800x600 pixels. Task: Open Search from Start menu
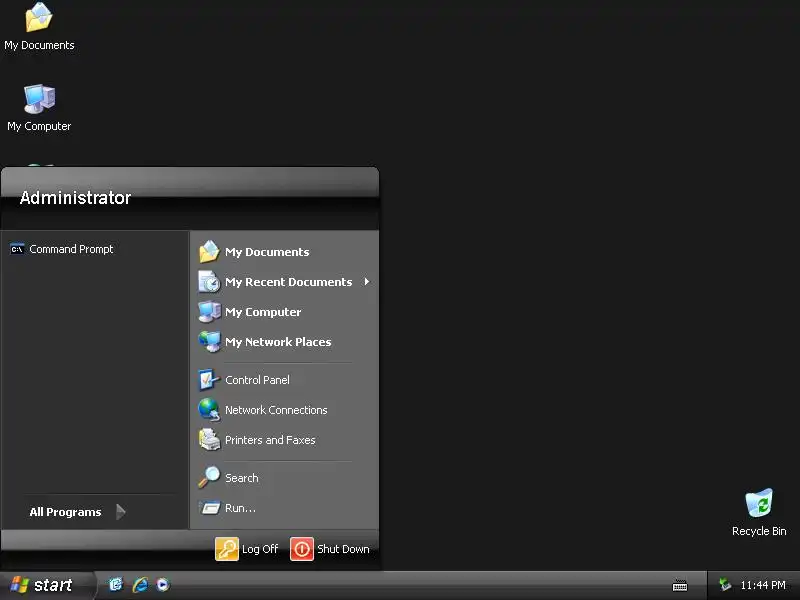tap(284, 478)
